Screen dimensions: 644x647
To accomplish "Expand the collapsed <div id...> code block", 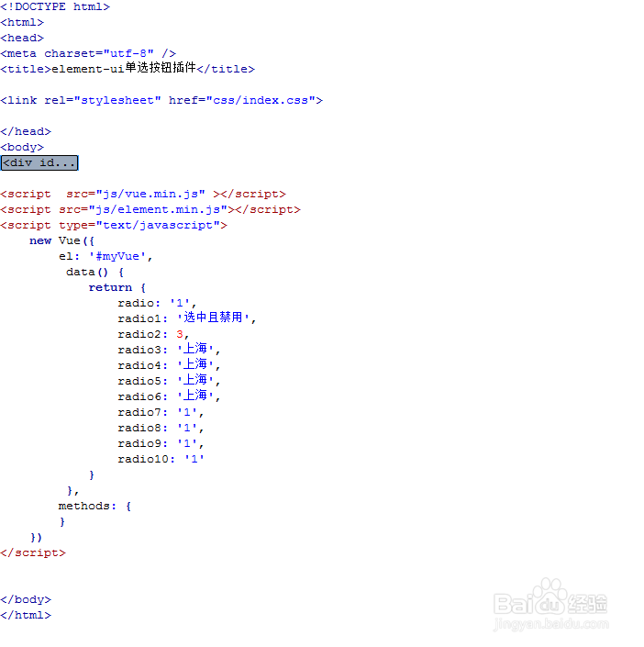I will coord(39,163).
